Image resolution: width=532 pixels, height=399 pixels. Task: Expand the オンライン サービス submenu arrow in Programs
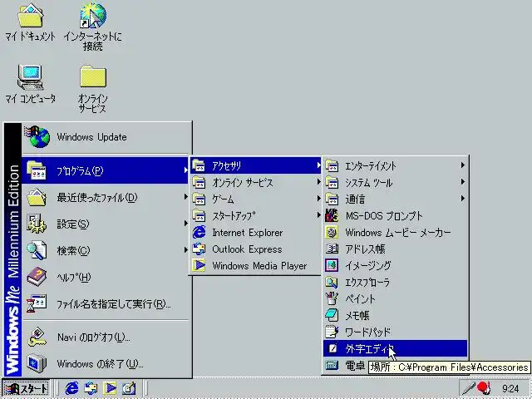[318, 182]
